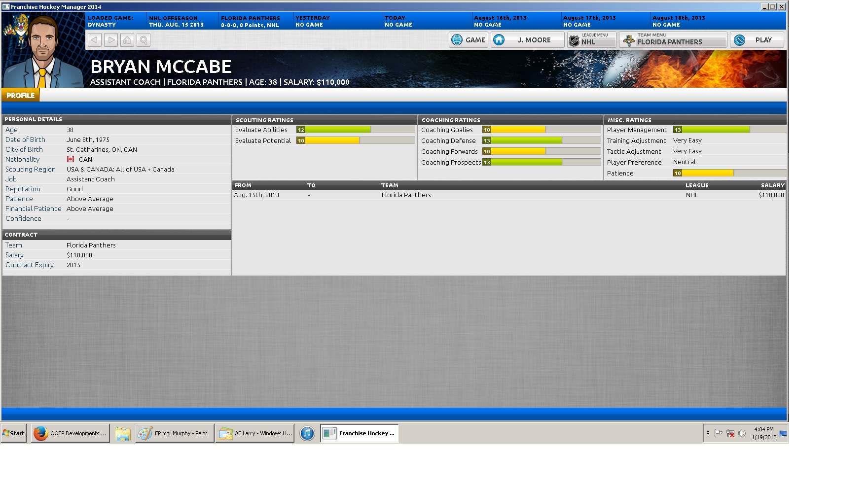Click the volume speaker tray icon
868x488 pixels.
[742, 433]
